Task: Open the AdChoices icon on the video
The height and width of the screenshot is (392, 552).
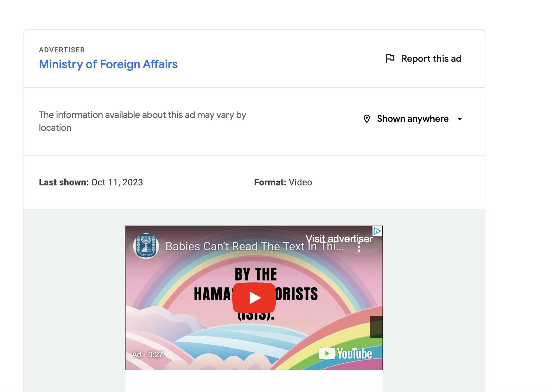Action: click(x=377, y=231)
